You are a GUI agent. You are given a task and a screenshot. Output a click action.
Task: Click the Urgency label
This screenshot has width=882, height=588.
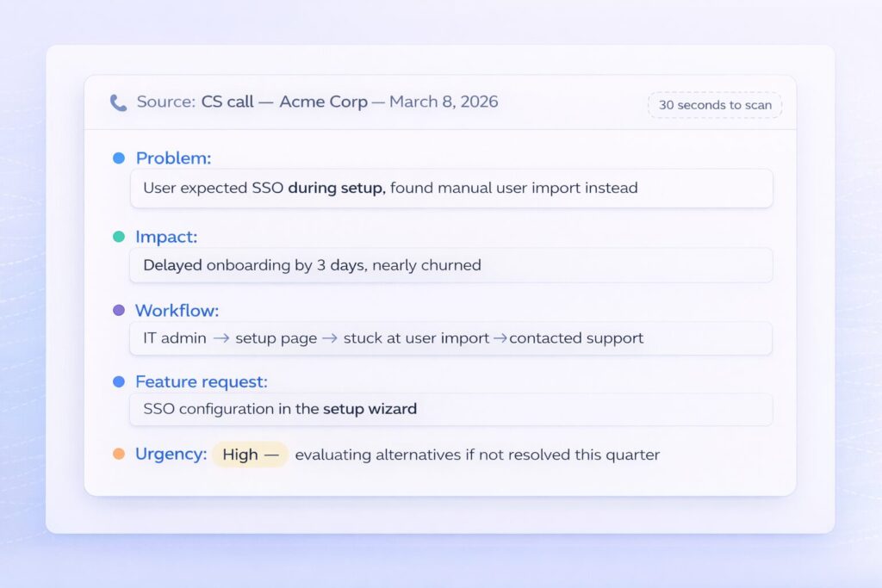(171, 454)
